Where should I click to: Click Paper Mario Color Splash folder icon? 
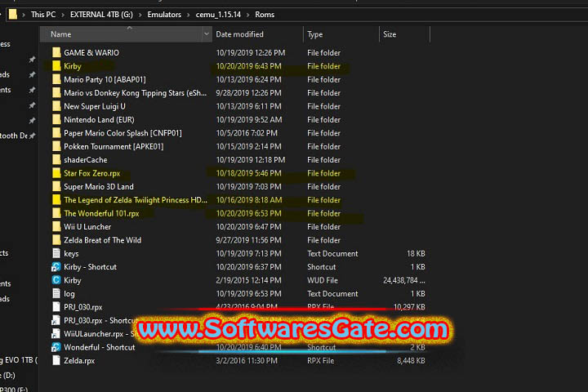pyautogui.click(x=56, y=133)
